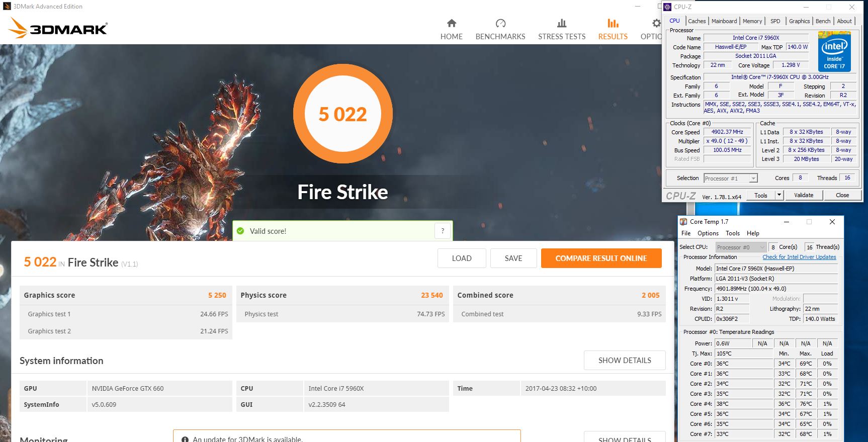The width and height of the screenshot is (868, 442).
Task: Click the Load result button
Action: (461, 258)
